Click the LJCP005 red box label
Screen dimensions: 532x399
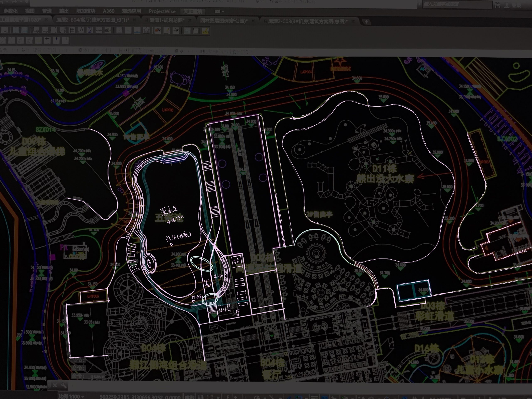tap(93, 296)
